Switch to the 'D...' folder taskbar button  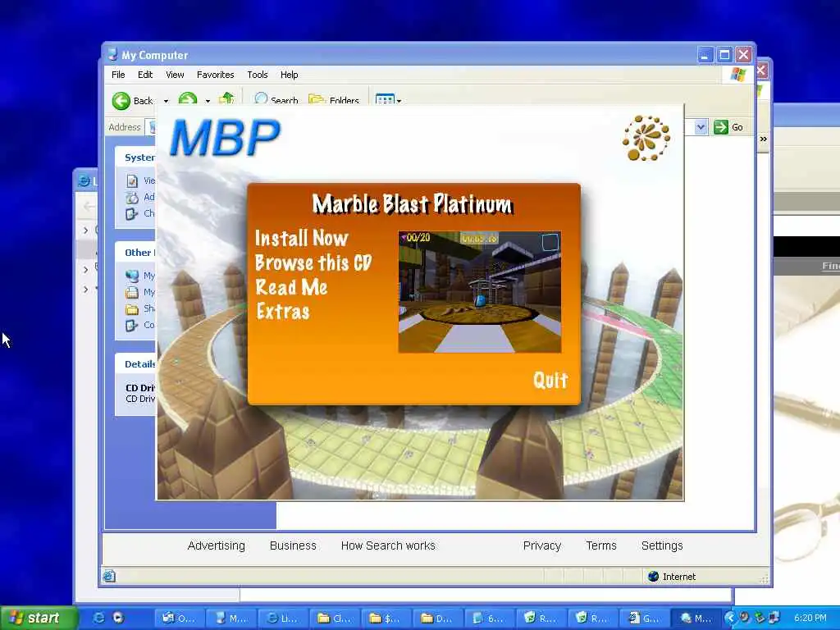pos(437,619)
